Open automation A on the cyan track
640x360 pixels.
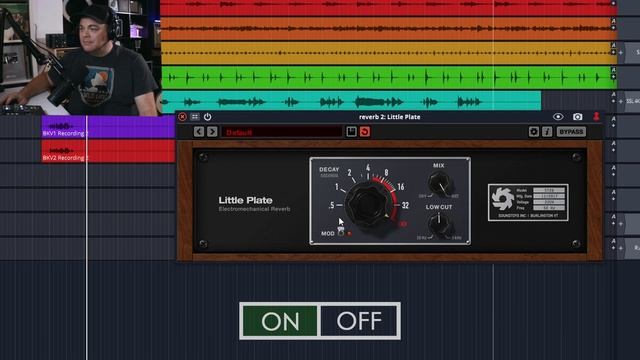point(613,94)
